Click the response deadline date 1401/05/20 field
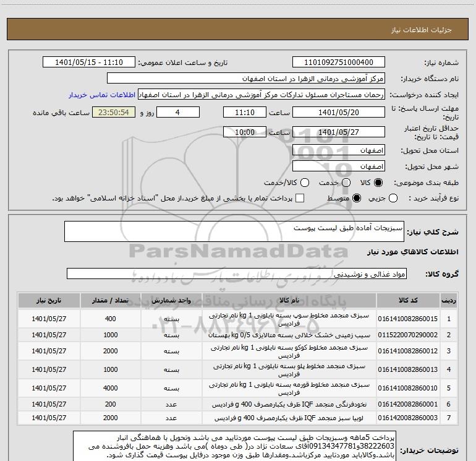The width and height of the screenshot is (476, 461). pos(339,112)
